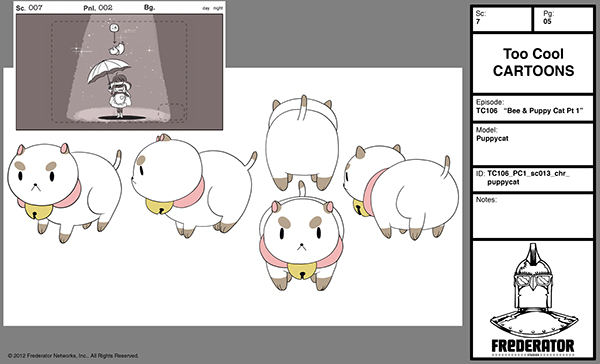The image size is (600, 364).
Task: Click the ID 'TC106_PC1_sc013_chr_puppycat' text
Action: (x=528, y=178)
